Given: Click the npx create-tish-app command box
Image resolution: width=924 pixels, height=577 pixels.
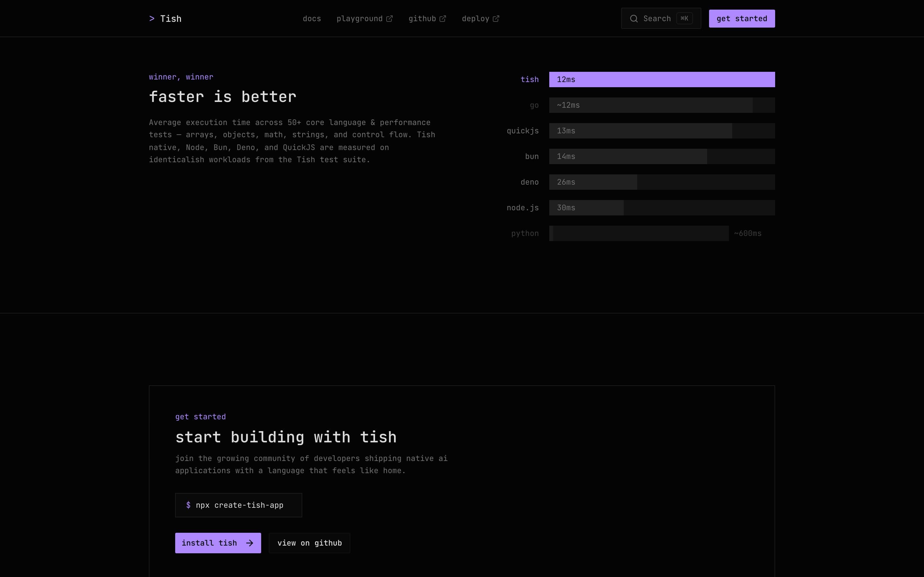Looking at the screenshot, I should 238,505.
